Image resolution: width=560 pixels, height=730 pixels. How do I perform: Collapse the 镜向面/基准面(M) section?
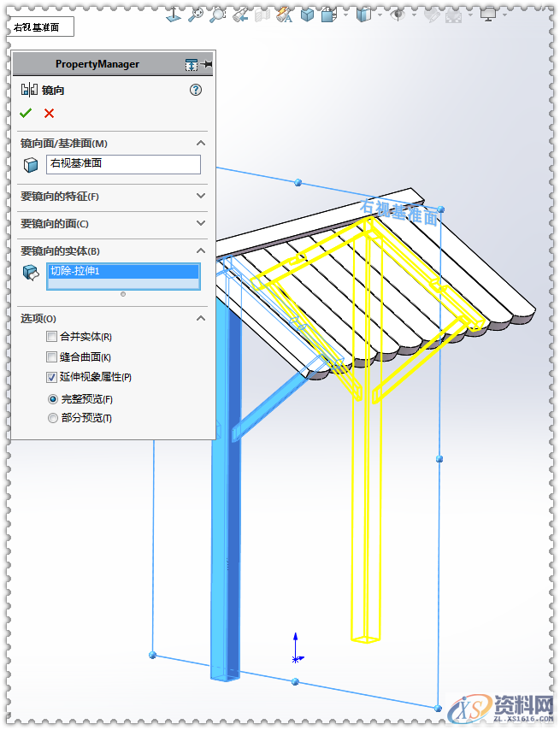(x=201, y=143)
